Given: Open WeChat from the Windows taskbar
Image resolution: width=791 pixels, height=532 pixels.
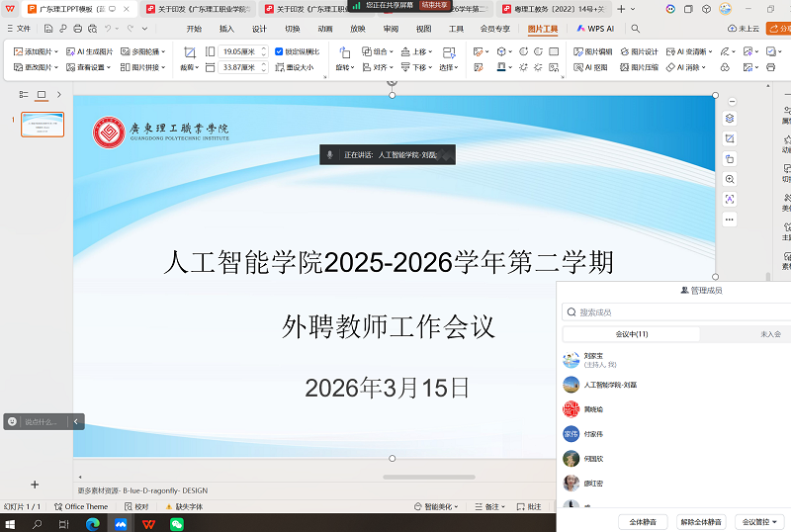Looking at the screenshot, I should [x=176, y=523].
